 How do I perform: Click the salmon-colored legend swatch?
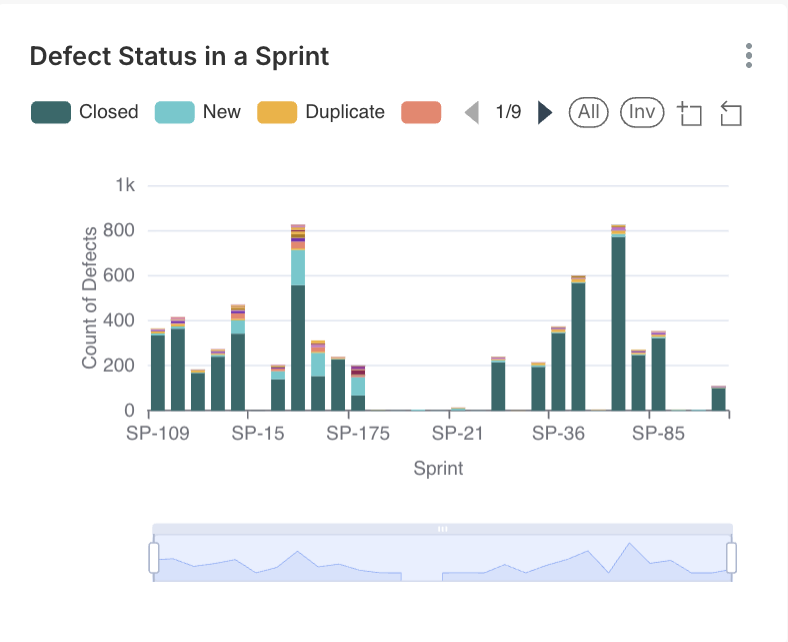coord(421,112)
